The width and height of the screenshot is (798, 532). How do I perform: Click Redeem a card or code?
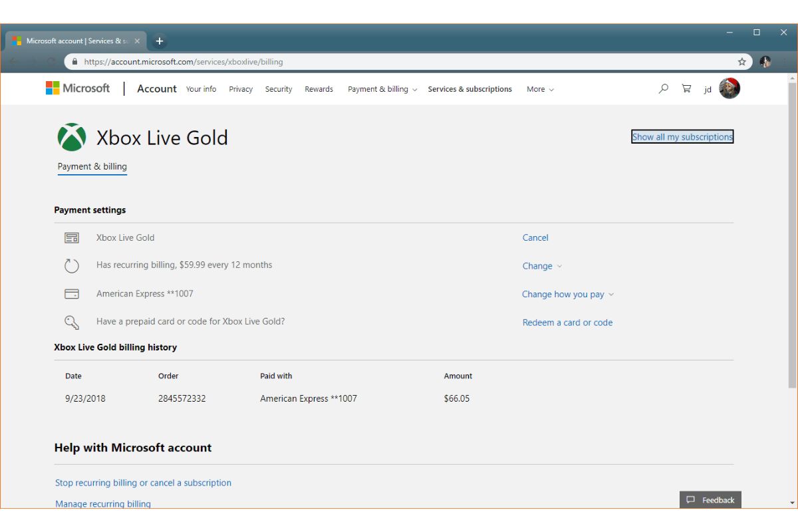pos(567,323)
